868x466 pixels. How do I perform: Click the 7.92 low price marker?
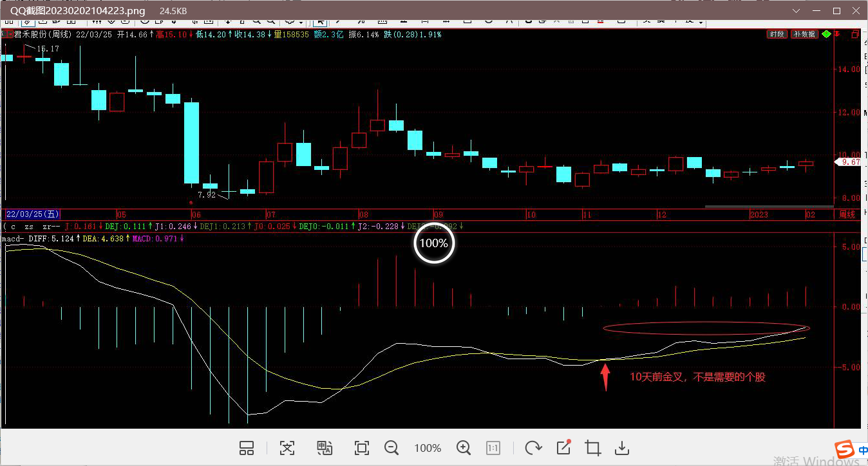pos(207,194)
